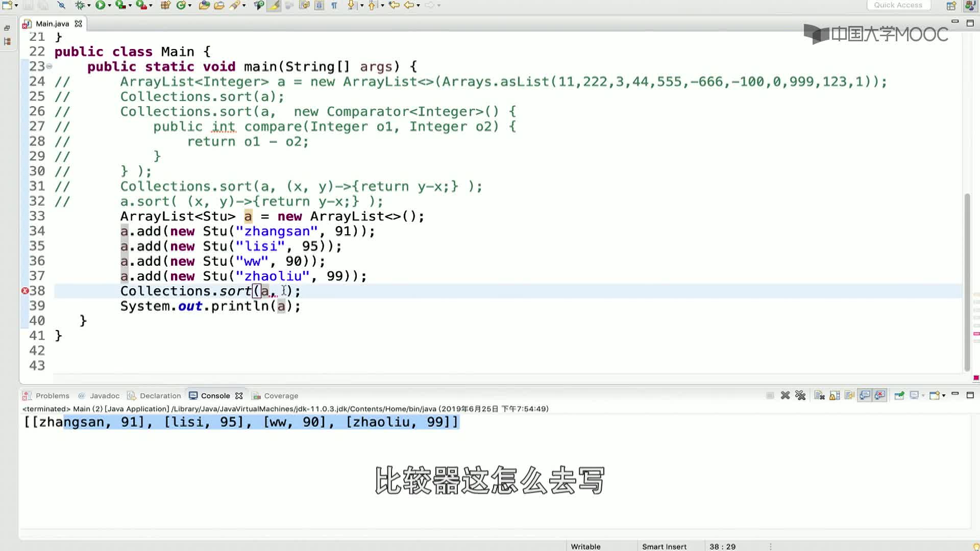Screen dimensions: 980x551
Task: Minimize the editor area
Action: click(955, 22)
